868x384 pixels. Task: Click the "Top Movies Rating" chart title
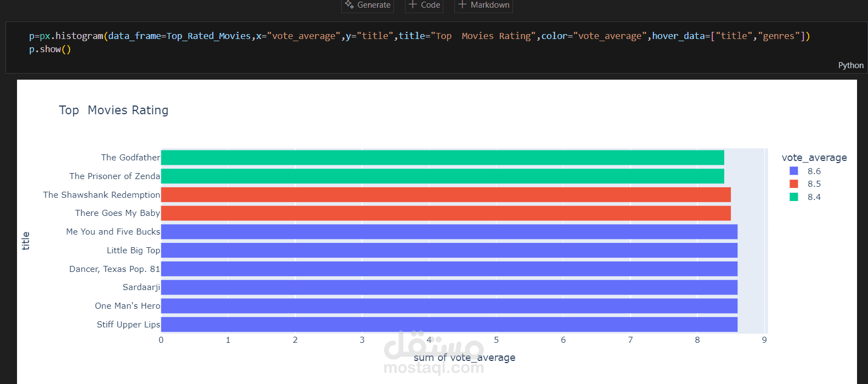114,110
